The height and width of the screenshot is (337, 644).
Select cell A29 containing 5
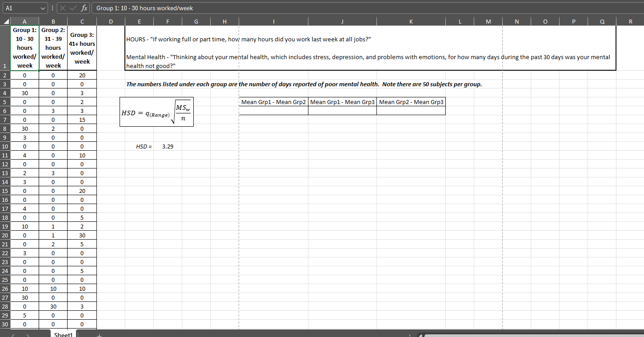click(x=24, y=315)
